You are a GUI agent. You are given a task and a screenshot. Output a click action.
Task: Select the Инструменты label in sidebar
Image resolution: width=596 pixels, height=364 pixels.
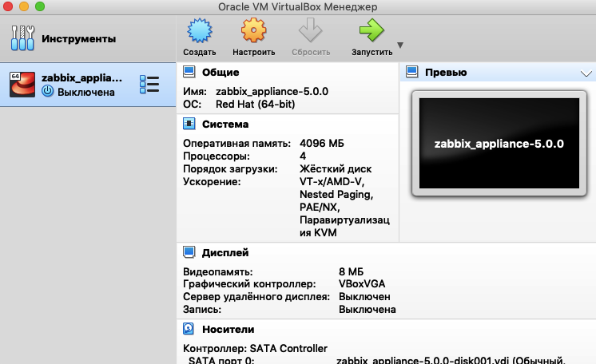(78, 39)
